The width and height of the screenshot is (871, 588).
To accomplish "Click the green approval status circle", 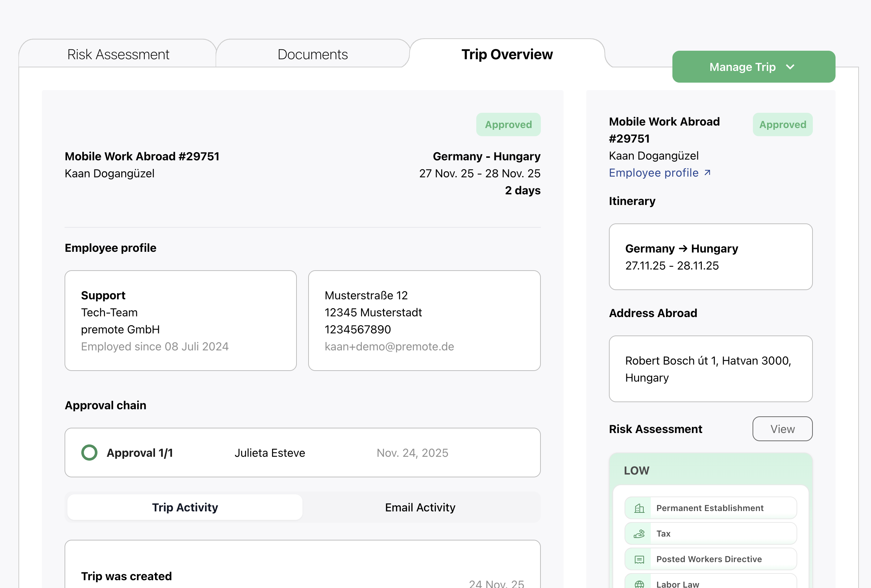I will click(x=89, y=453).
